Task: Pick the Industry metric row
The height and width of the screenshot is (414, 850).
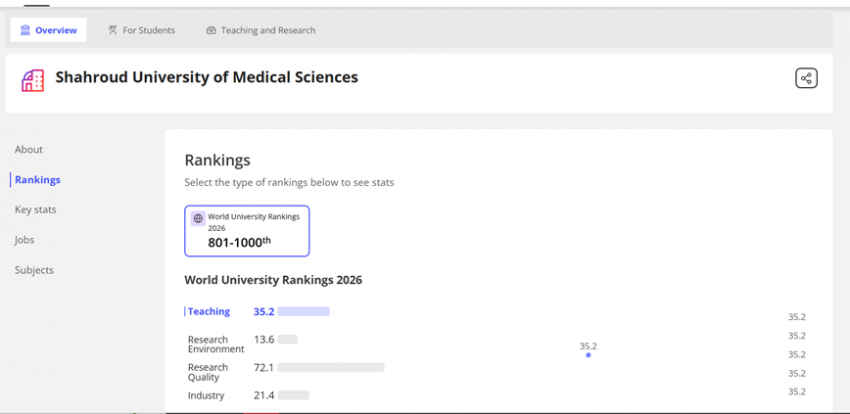Action: click(x=206, y=396)
